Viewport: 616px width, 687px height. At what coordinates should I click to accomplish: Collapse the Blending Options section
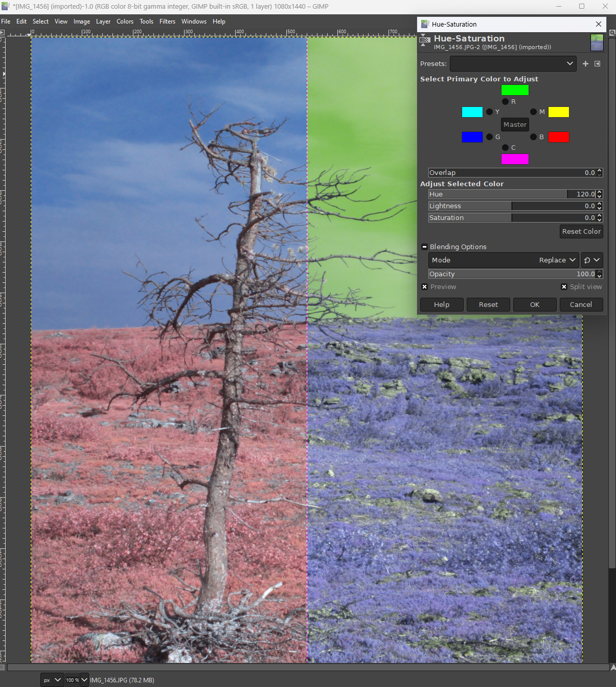tap(424, 247)
